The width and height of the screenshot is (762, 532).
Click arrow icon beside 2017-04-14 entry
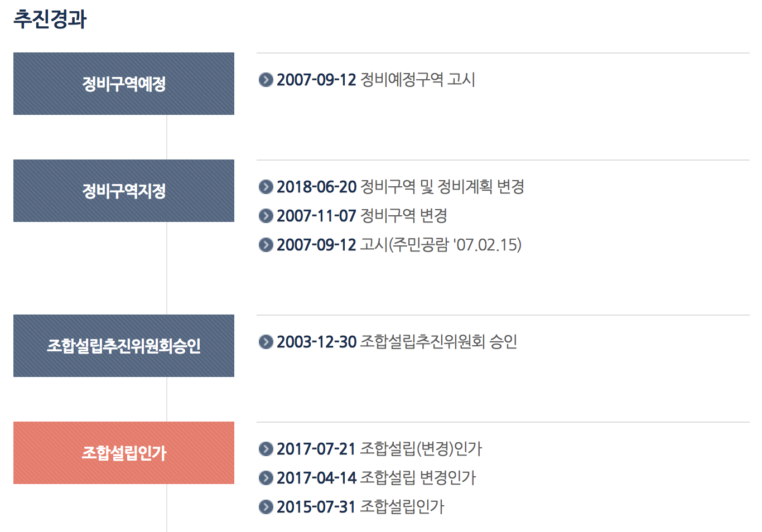pyautogui.click(x=266, y=478)
